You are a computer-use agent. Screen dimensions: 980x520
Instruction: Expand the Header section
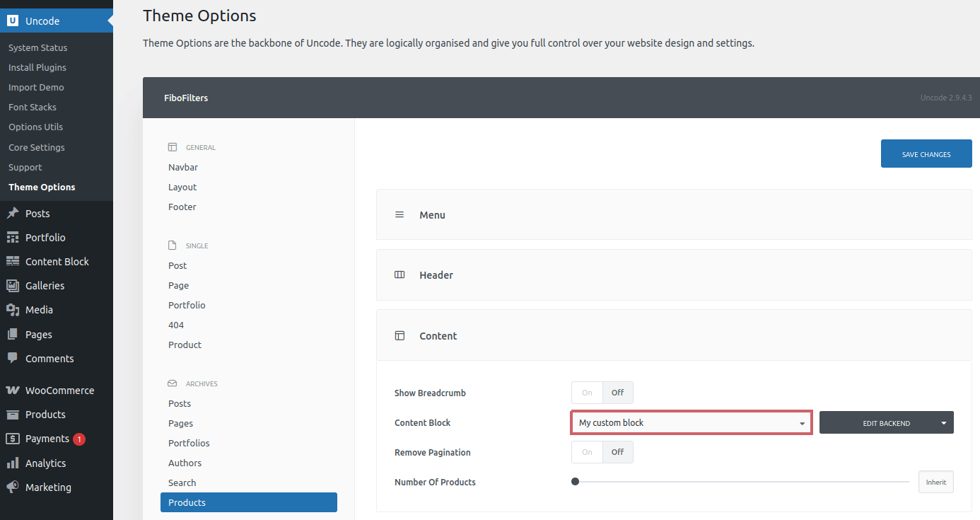(x=674, y=275)
